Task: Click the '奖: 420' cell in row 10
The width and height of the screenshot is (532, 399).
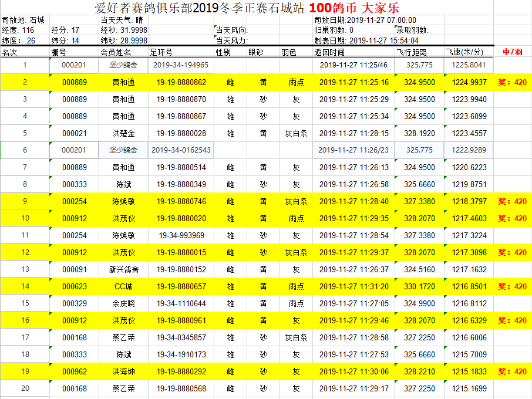Action: [512, 218]
